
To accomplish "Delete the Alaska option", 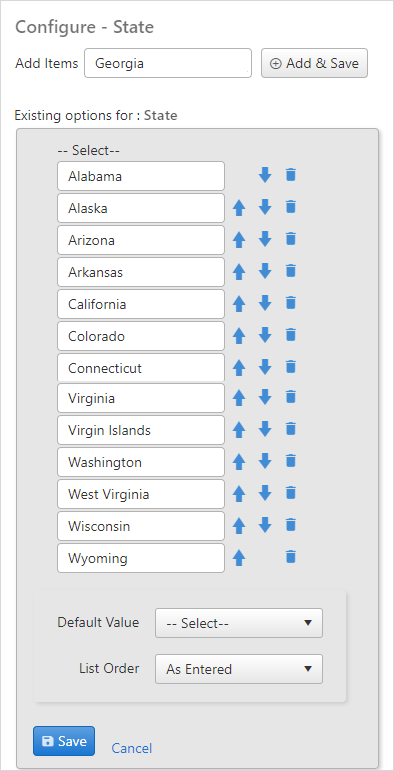I will (x=291, y=207).
